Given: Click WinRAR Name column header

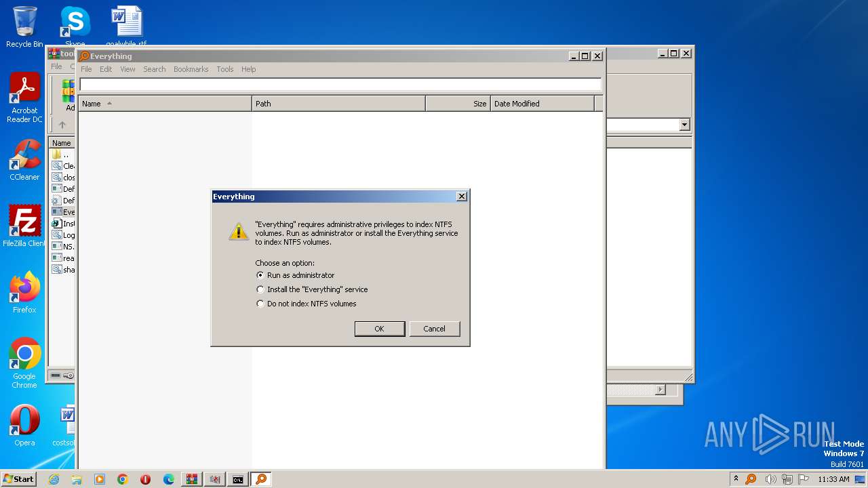Looking at the screenshot, I should (62, 143).
